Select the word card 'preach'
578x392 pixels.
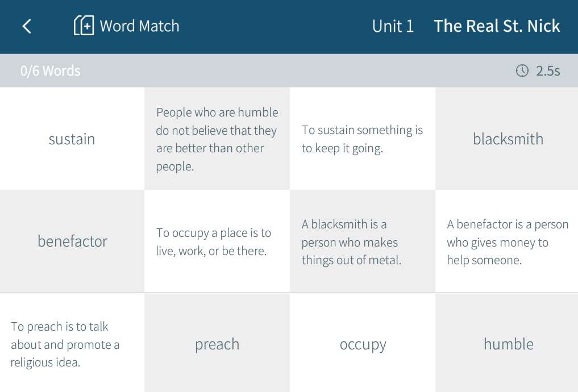[x=217, y=343]
